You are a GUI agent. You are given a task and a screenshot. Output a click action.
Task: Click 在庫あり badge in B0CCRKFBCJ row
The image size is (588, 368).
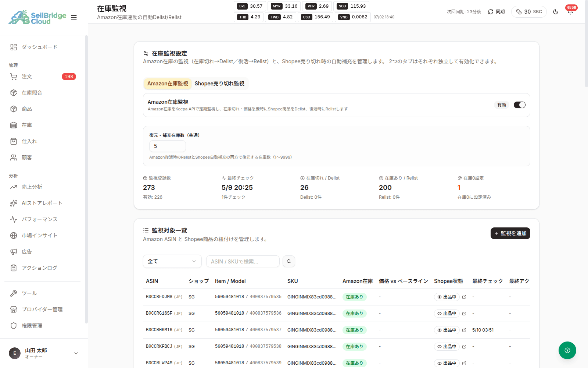pyautogui.click(x=354, y=347)
